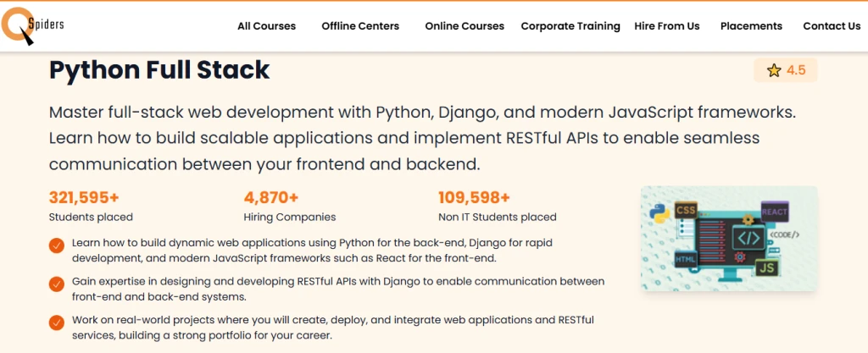This screenshot has width=868, height=353.
Task: Open the All Courses menu
Action: 266,26
